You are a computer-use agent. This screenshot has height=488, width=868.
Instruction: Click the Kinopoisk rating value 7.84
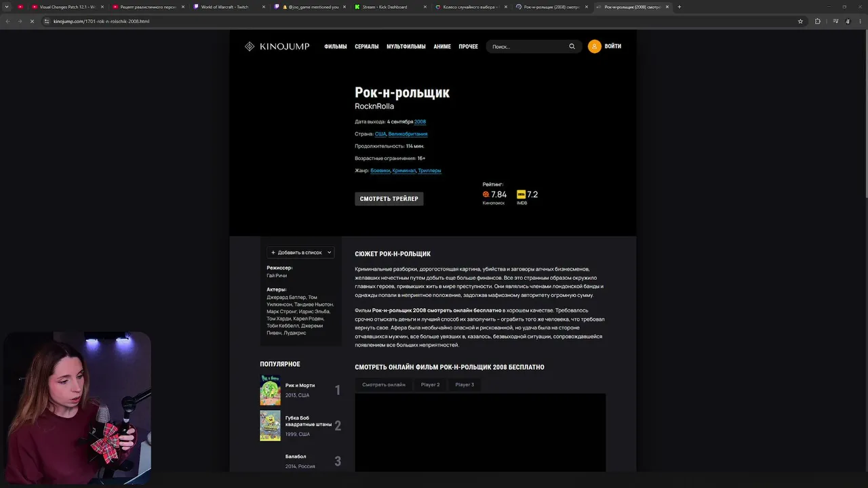pyautogui.click(x=499, y=195)
